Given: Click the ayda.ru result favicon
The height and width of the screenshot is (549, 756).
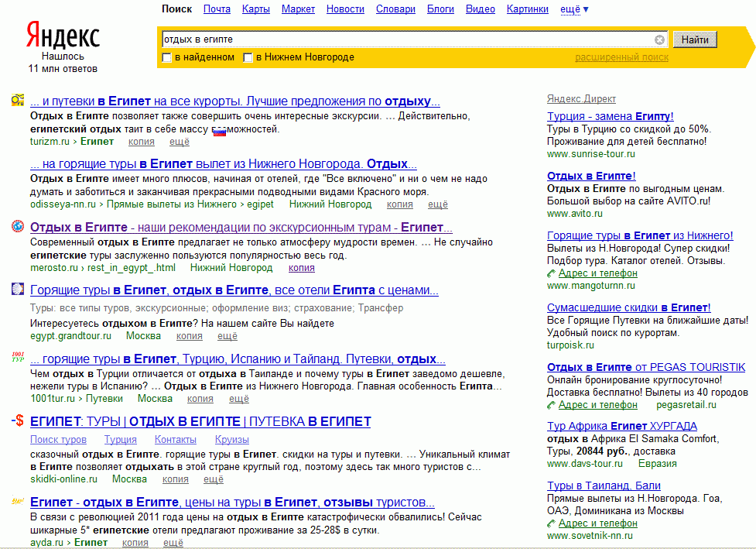Looking at the screenshot, I should click(x=17, y=501).
